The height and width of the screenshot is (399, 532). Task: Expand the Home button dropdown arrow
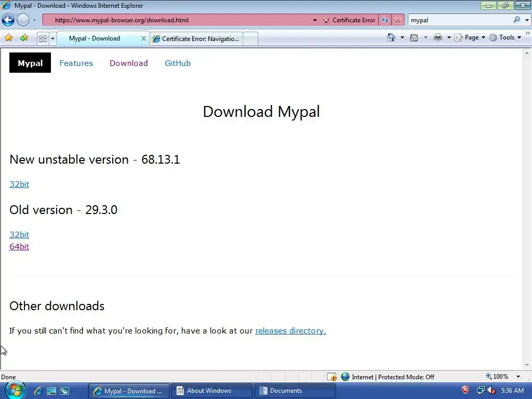403,37
